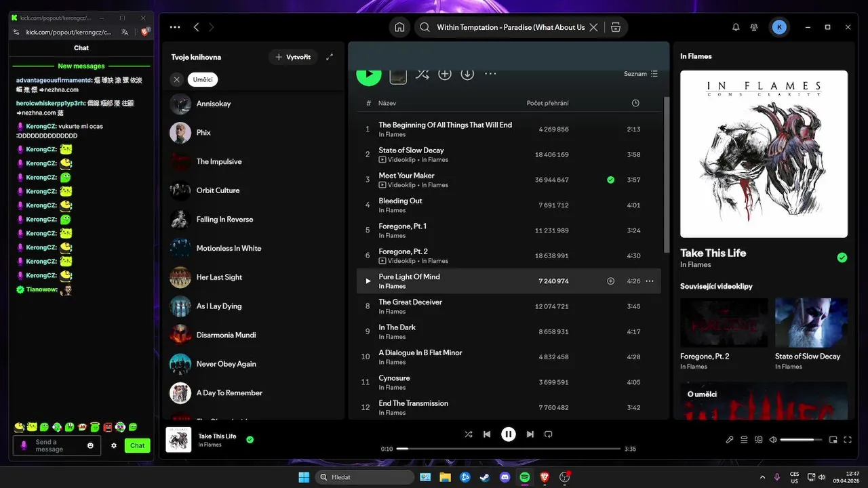Toggle shuffle in the player bar
Image resolution: width=868 pixels, height=488 pixels.
click(469, 434)
